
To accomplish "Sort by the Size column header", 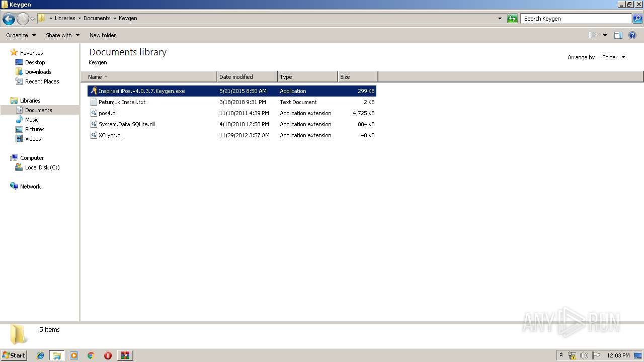I will point(358,77).
